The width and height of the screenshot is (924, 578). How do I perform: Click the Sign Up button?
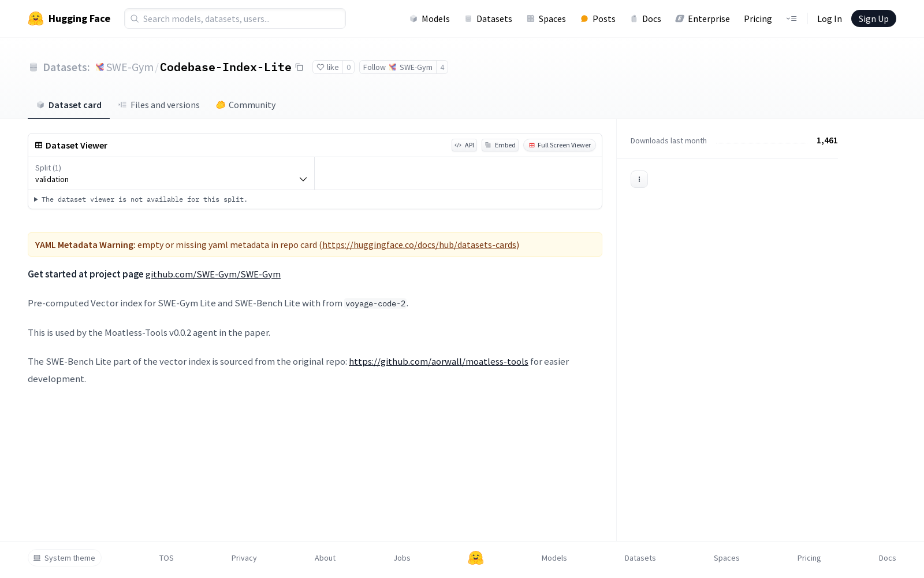tap(874, 18)
